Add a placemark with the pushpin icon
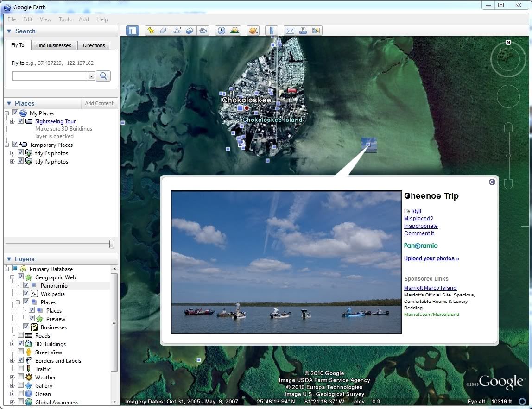 pos(151,31)
